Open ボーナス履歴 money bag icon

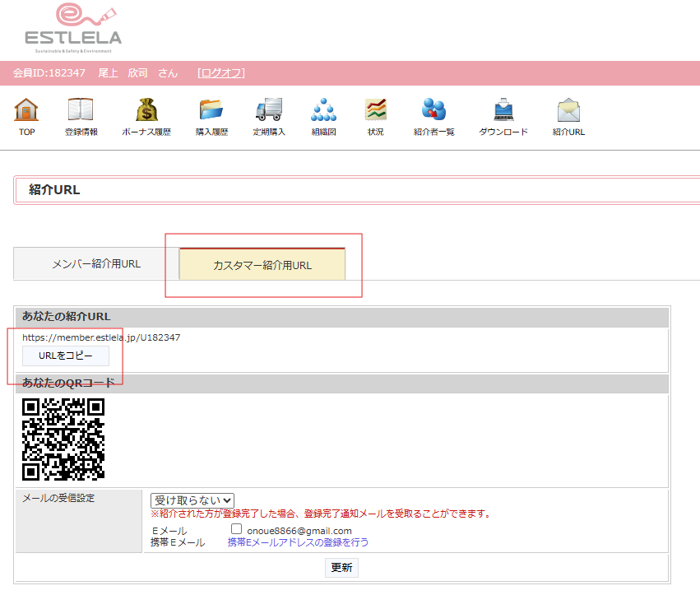(146, 109)
